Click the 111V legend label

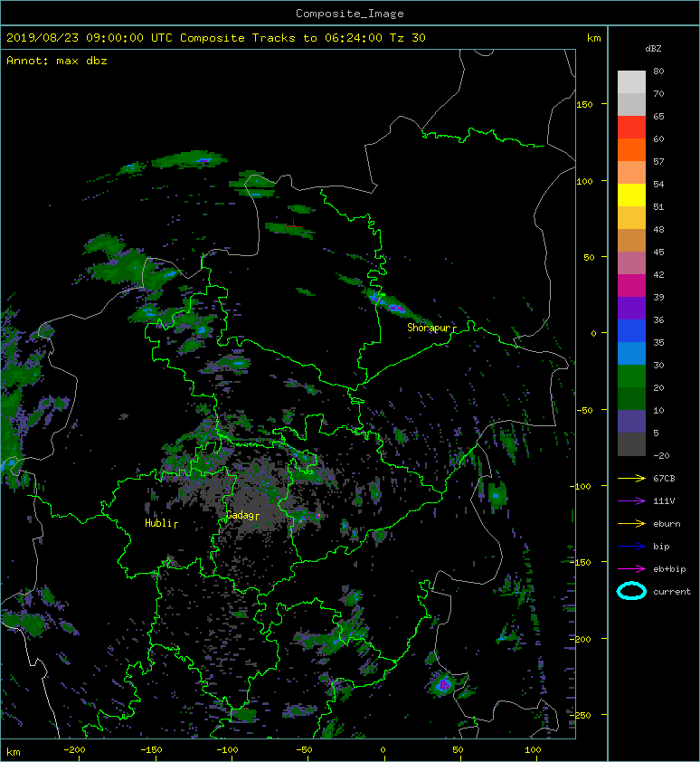tap(664, 500)
